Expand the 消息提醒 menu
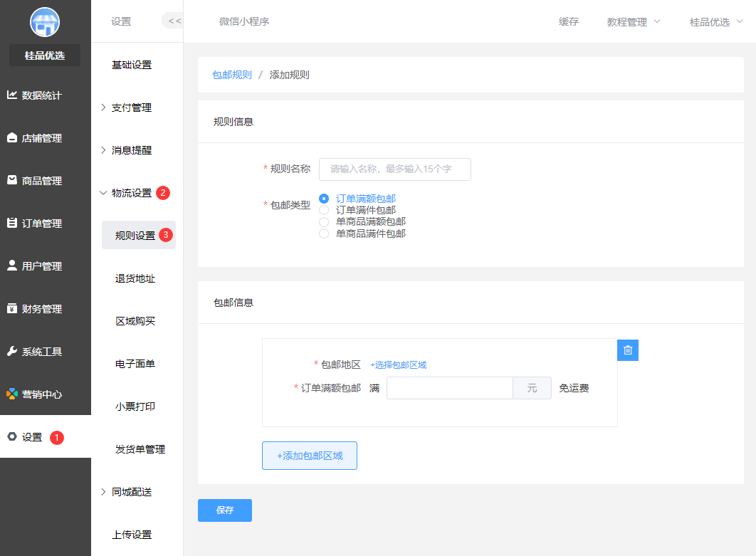Viewport: 756px width, 556px height. click(x=131, y=150)
